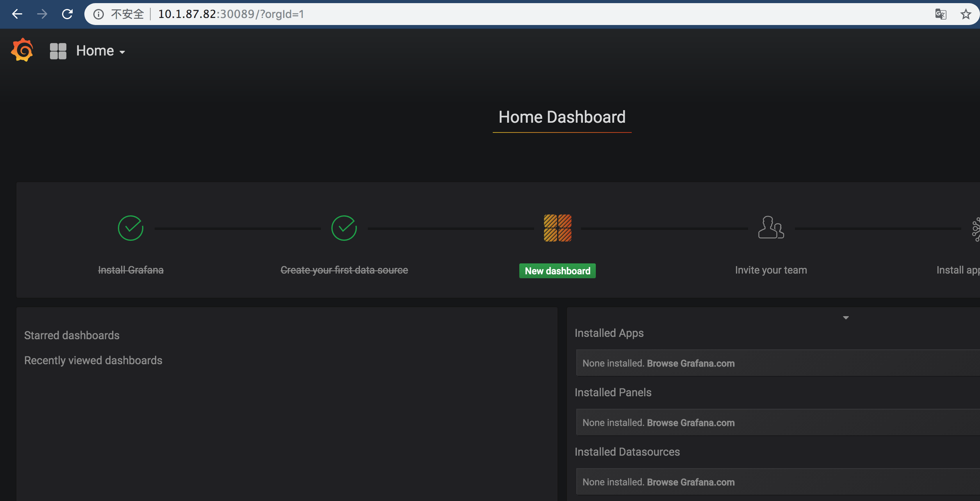The width and height of the screenshot is (980, 501).
Task: Reload the page with the refresh icon
Action: coord(67,14)
